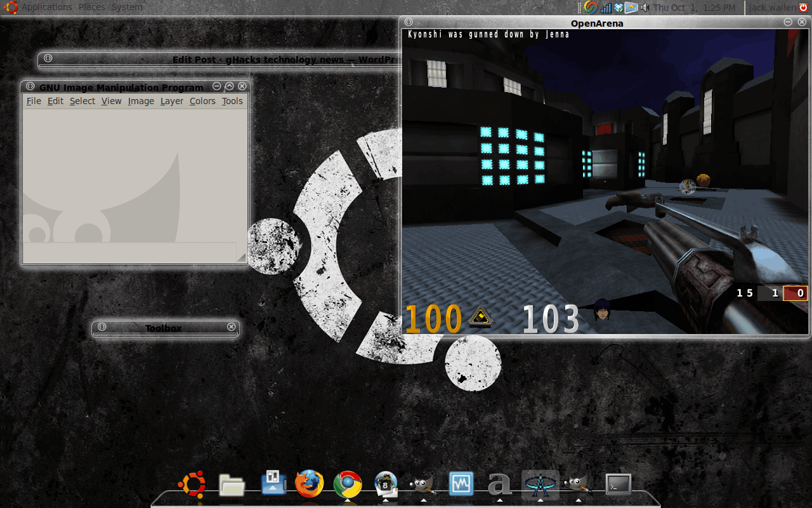The height and width of the screenshot is (508, 812).
Task: Open the Tools menu in GIMP
Action: pyautogui.click(x=232, y=101)
